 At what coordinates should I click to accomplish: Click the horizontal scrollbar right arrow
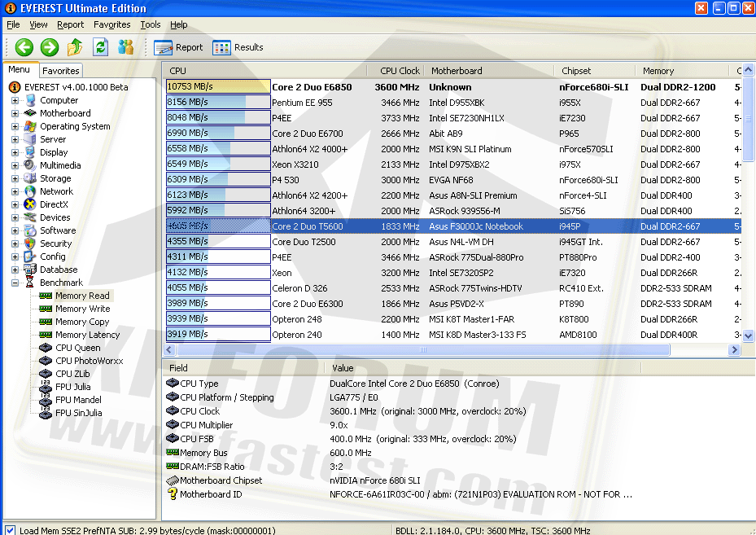click(x=734, y=350)
